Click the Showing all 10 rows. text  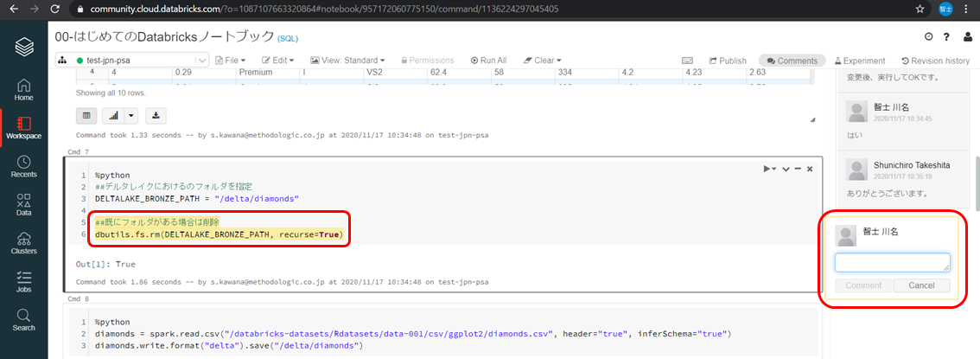coord(111,93)
